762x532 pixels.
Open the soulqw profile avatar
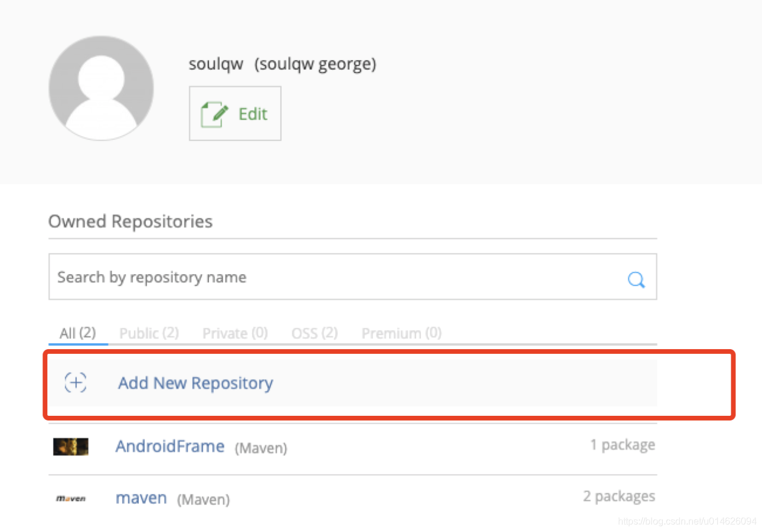[101, 88]
